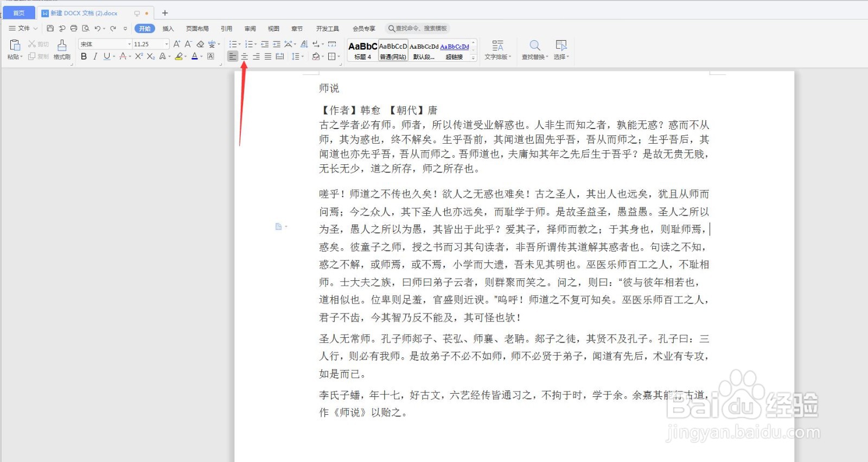This screenshot has width=868, height=462.
Task: Click the Text Layout icon
Action: pos(497,45)
